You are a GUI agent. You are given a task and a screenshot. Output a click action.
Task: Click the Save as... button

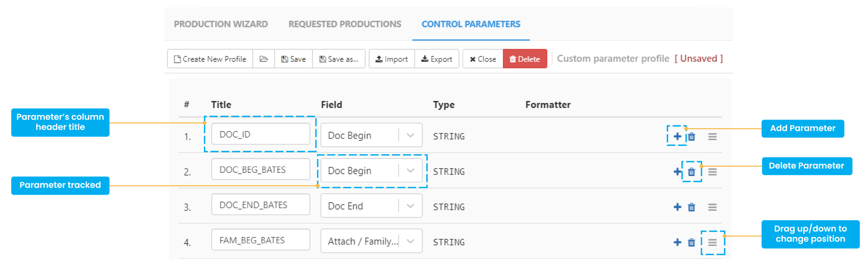339,59
